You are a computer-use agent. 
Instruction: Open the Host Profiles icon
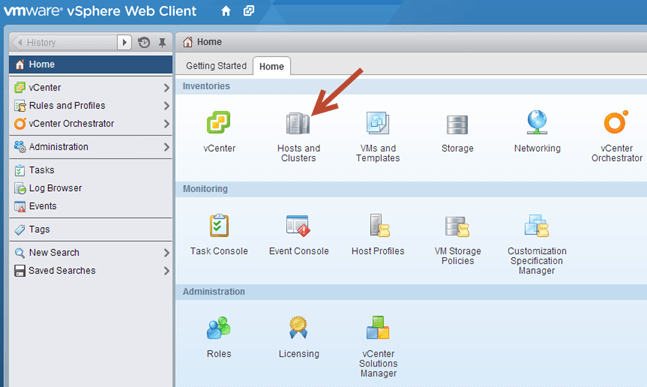click(379, 225)
